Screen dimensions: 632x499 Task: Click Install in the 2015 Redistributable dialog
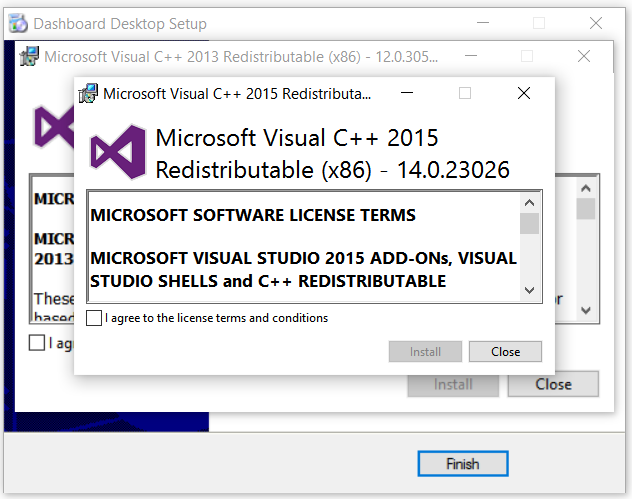click(425, 351)
